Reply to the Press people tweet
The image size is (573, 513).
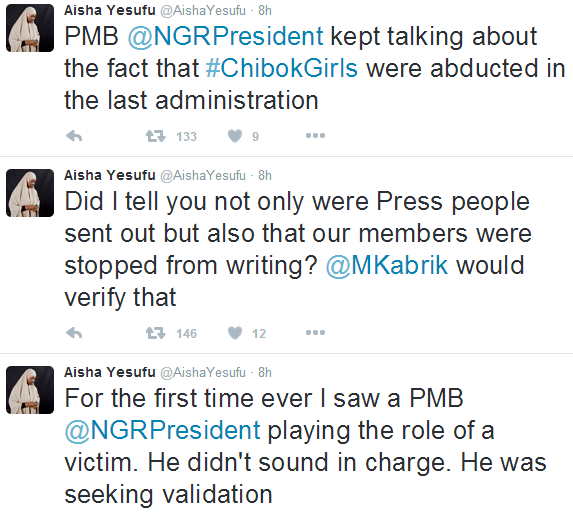pos(74,333)
